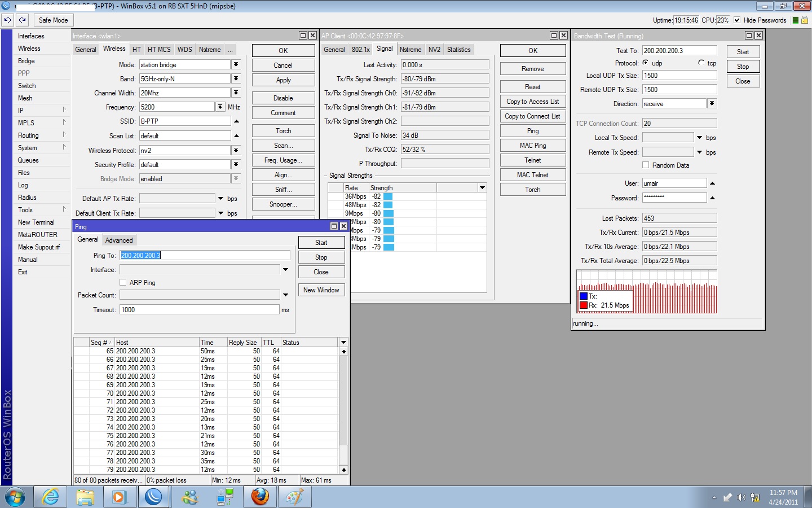Enable the ARP Ping checkbox
812x508 pixels.
pos(123,282)
